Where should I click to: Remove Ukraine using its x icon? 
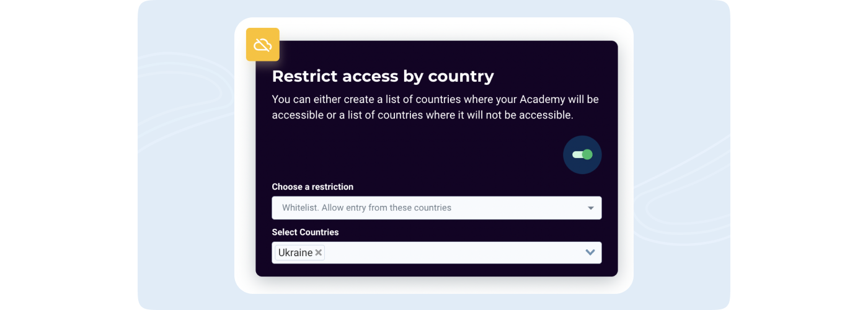pyautogui.click(x=318, y=252)
